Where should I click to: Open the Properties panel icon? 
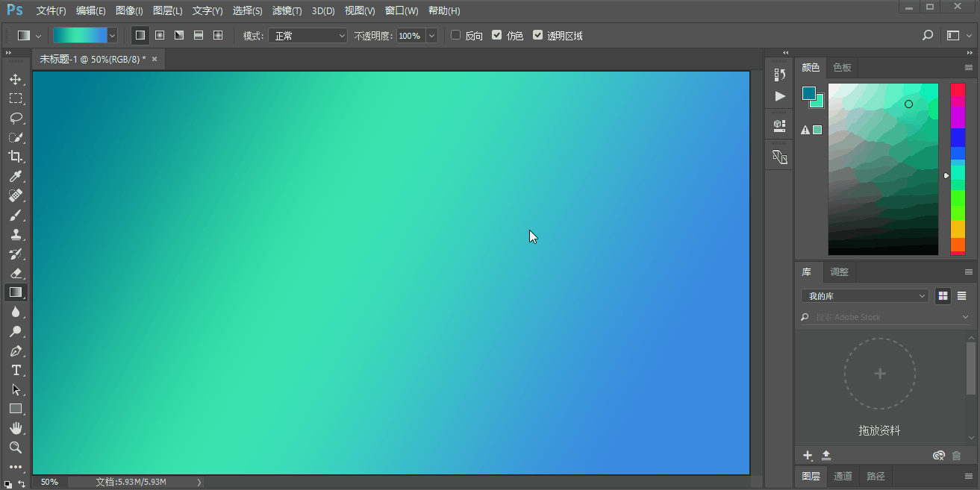click(x=780, y=126)
